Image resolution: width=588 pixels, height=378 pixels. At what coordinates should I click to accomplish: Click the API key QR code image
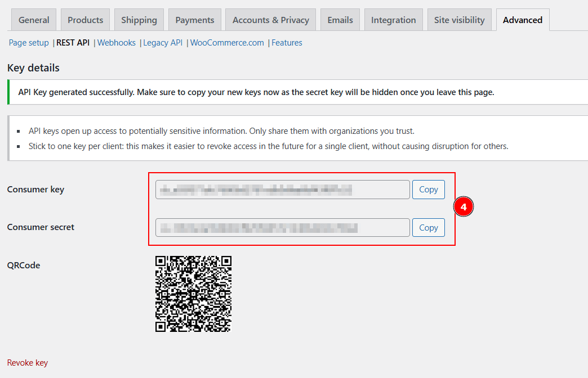click(x=193, y=294)
